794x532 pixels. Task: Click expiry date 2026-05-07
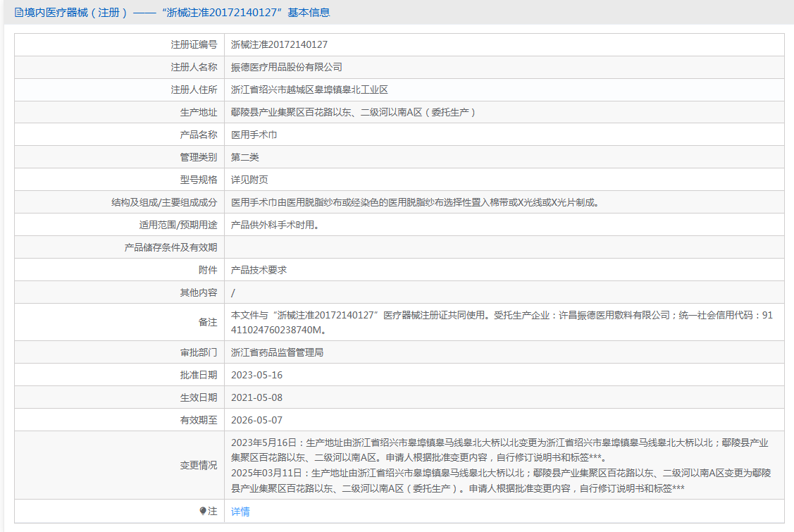pyautogui.click(x=256, y=421)
